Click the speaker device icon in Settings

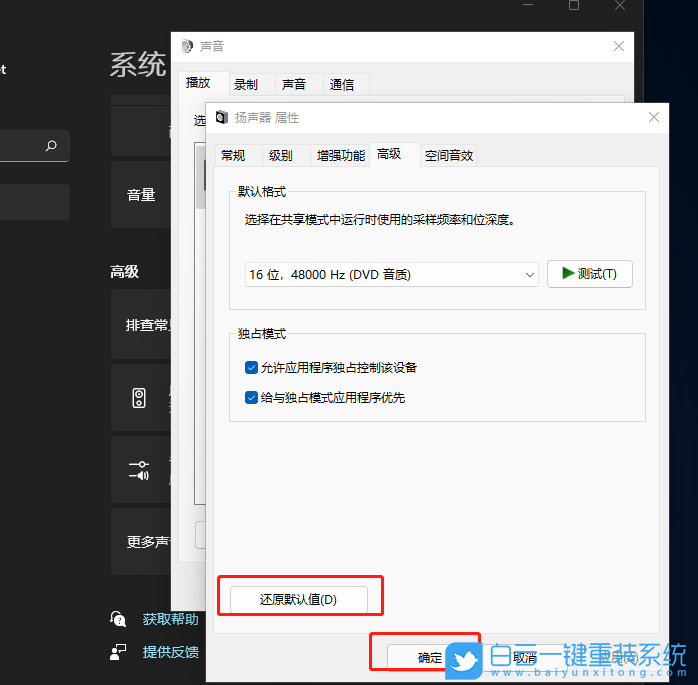139,397
